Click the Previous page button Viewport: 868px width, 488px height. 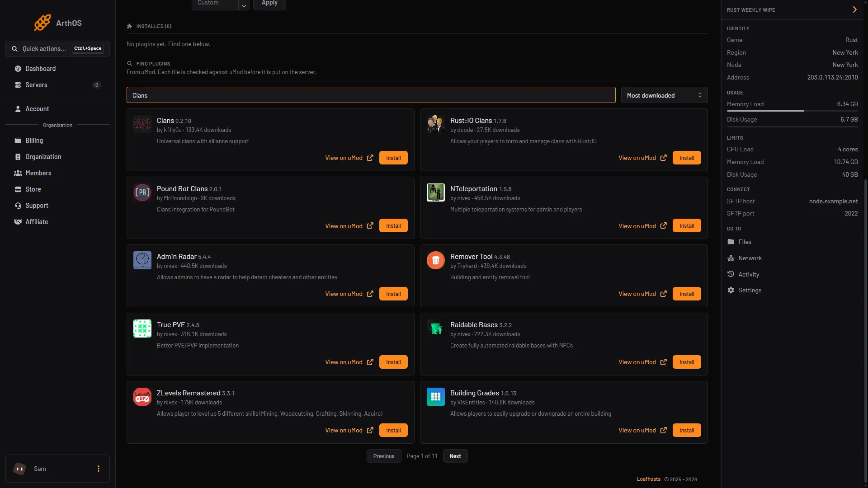[384, 456]
